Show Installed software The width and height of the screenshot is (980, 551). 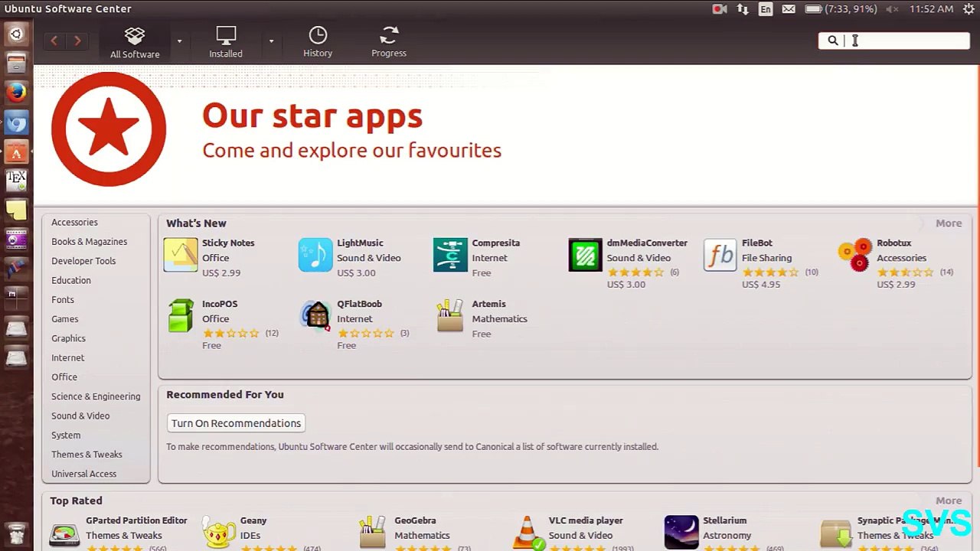(x=226, y=42)
